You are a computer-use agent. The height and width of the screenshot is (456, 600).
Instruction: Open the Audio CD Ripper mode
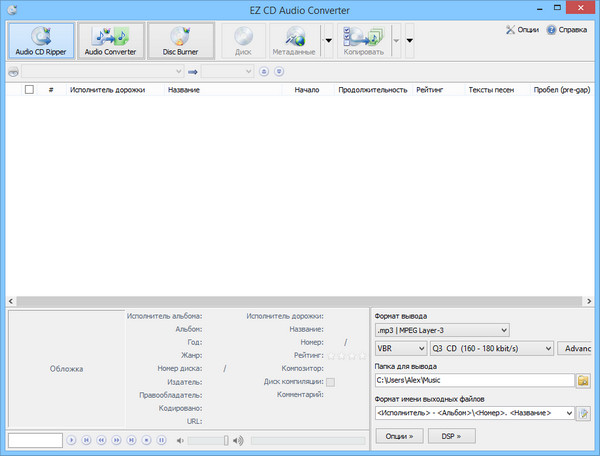pyautogui.click(x=41, y=39)
